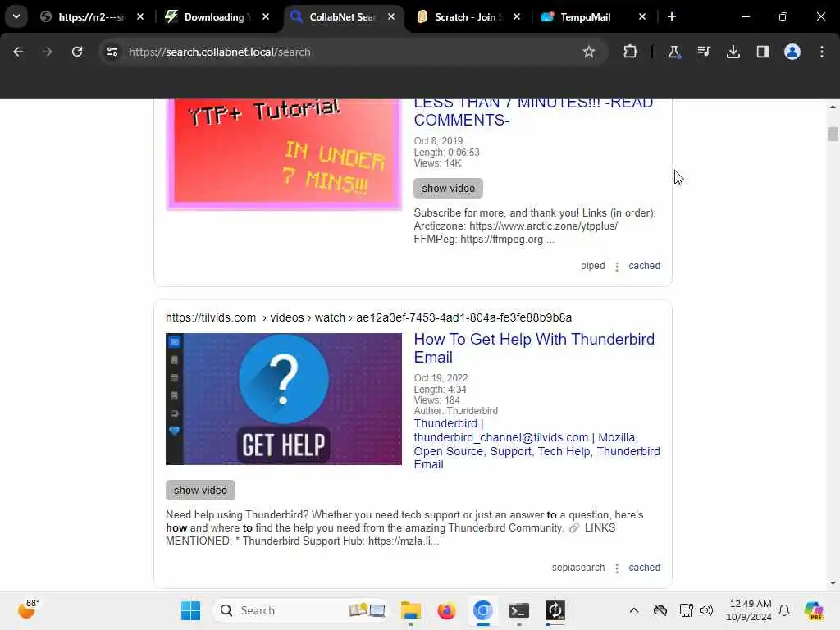
Task: Go forward to next page
Action: click(x=47, y=52)
